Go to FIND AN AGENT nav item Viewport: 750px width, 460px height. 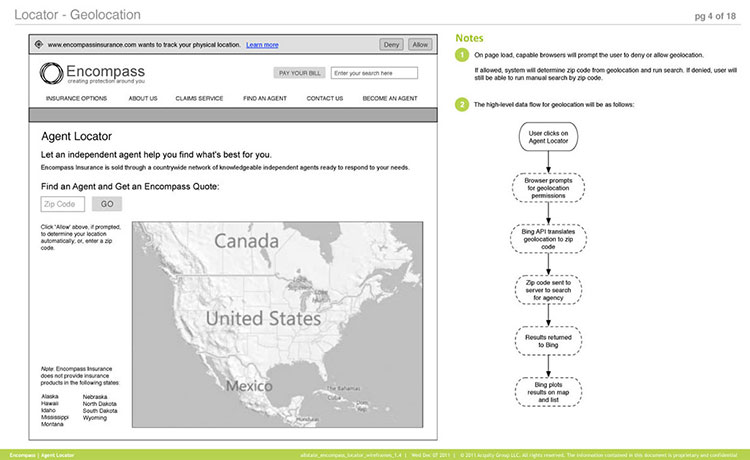(265, 99)
